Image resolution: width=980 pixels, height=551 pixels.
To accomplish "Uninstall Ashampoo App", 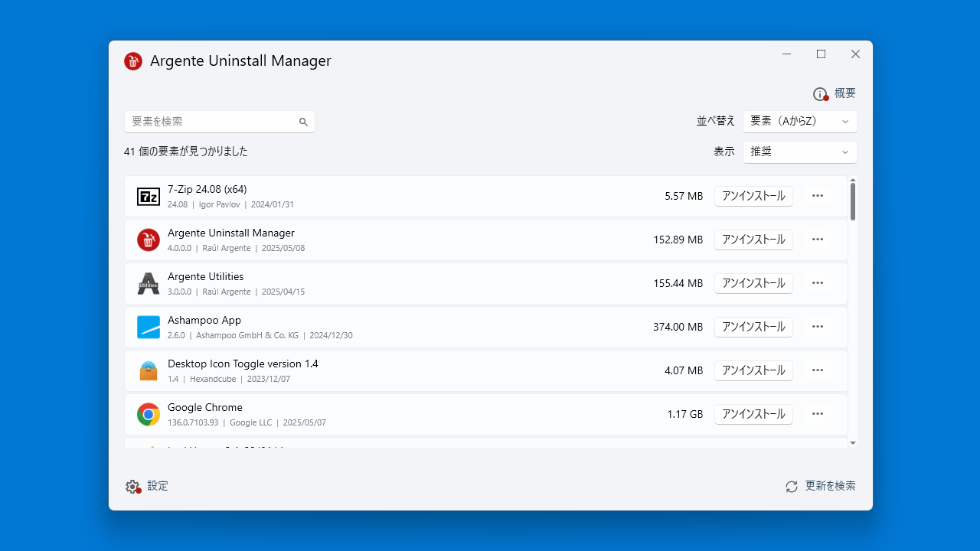I will 753,327.
